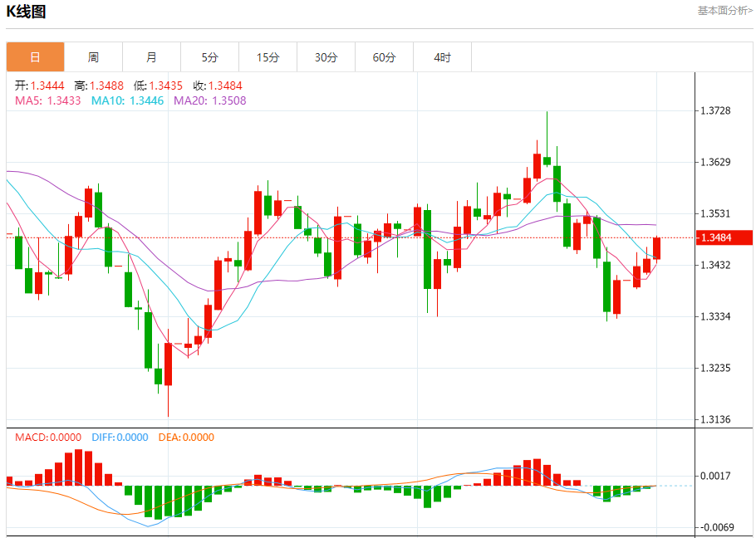The height and width of the screenshot is (538, 756).
Task: Show the 30分 interval chart
Action: (x=326, y=57)
